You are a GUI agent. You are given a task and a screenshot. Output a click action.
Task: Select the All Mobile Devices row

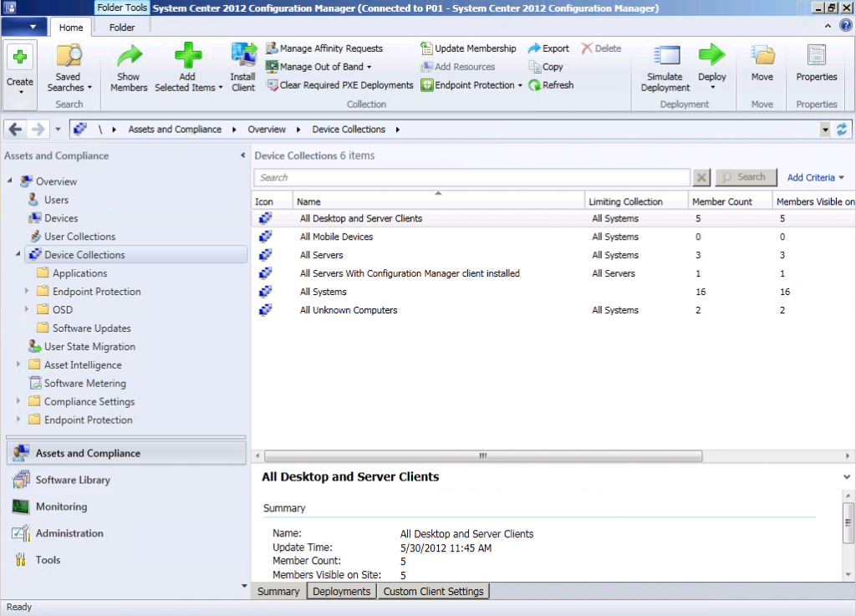(553, 237)
